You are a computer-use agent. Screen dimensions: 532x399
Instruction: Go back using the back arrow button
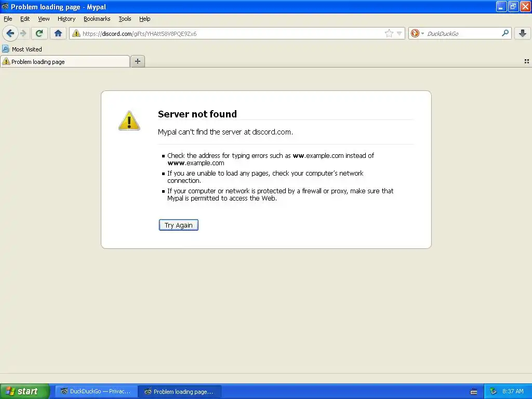tap(10, 33)
